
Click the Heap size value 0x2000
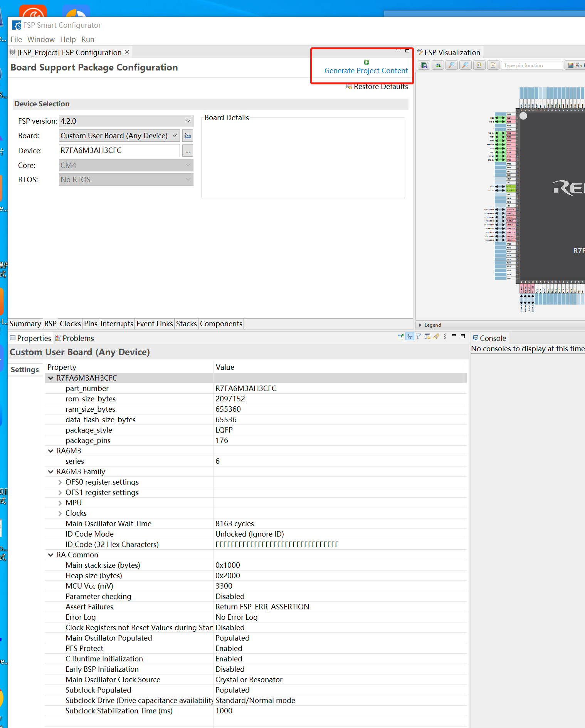point(228,575)
